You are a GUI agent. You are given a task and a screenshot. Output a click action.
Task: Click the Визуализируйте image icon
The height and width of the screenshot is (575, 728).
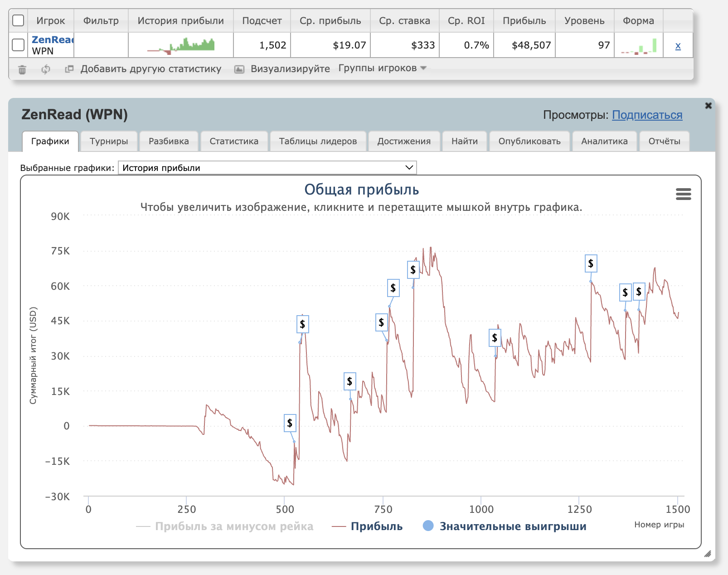[x=239, y=69]
